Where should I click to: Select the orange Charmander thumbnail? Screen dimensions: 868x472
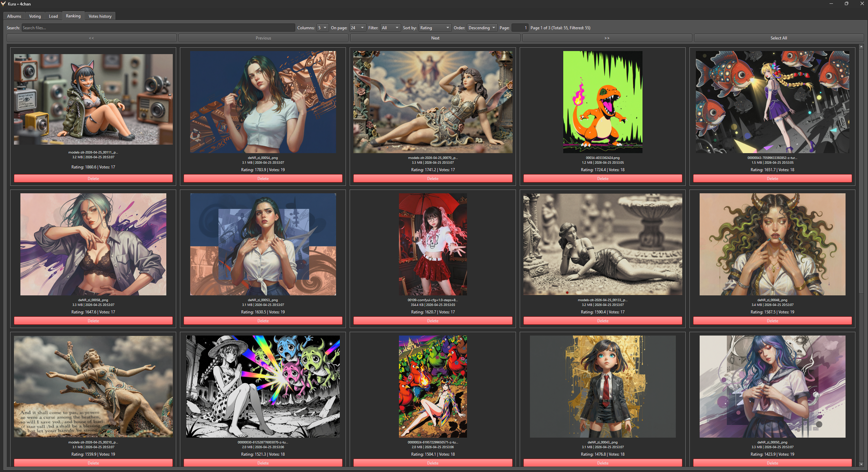[x=602, y=102]
